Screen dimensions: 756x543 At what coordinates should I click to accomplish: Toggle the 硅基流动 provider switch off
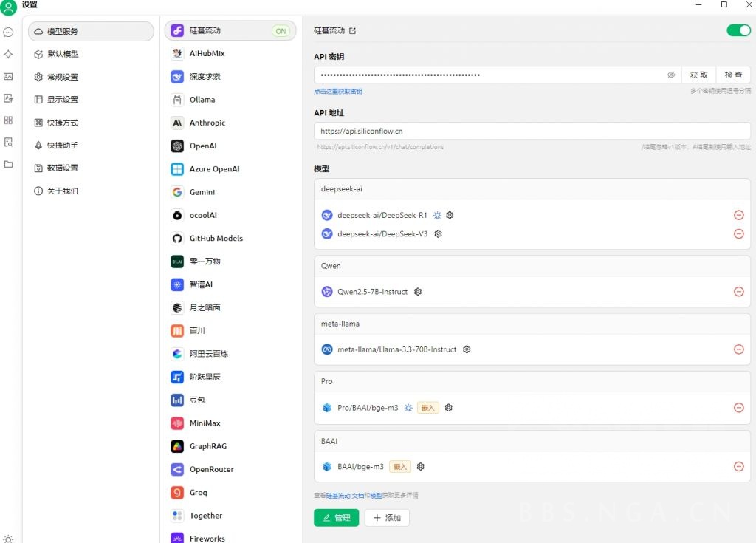pos(738,30)
